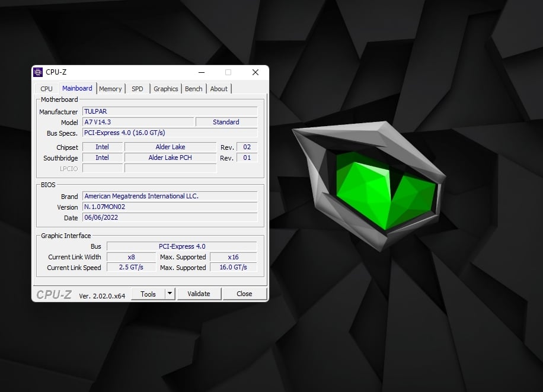Select the SPD tab
This screenshot has height=392, width=543.
click(138, 89)
